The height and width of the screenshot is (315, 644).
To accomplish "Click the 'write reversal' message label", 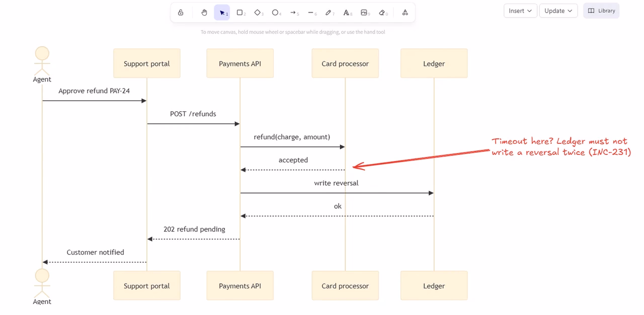I will click(337, 183).
